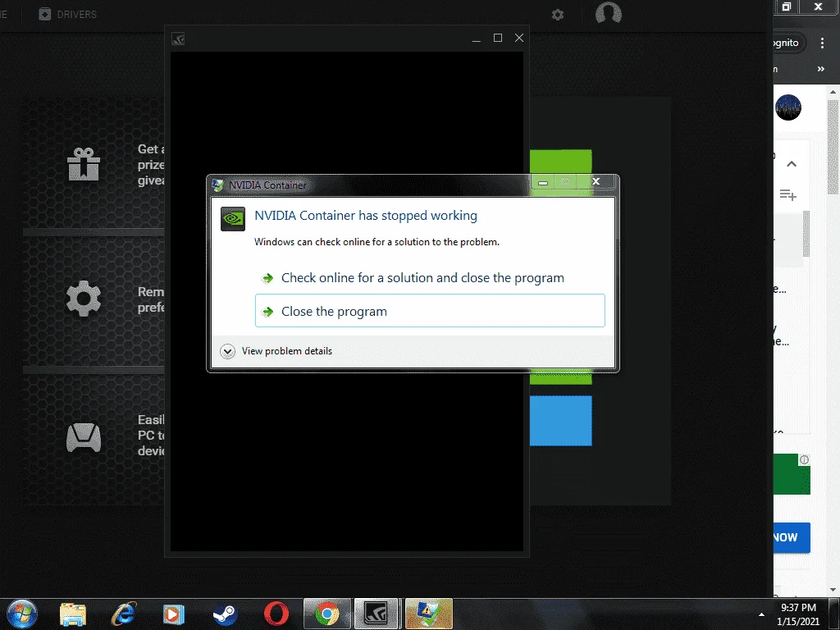The image size is (840, 630).
Task: Switch to GeForce Experience in taskbar
Action: coord(376,614)
